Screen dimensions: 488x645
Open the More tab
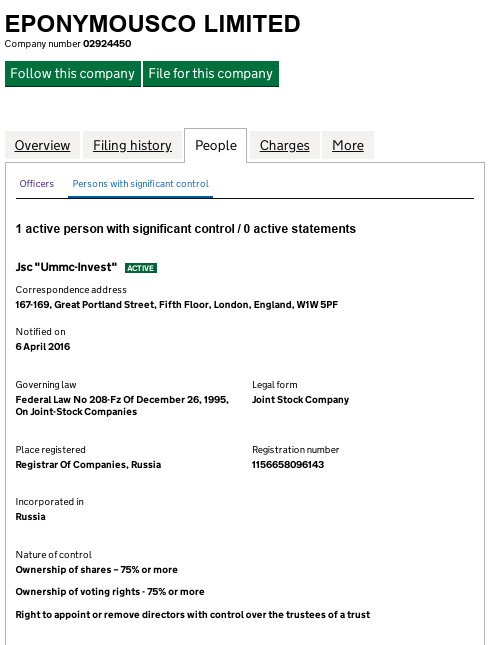click(348, 145)
